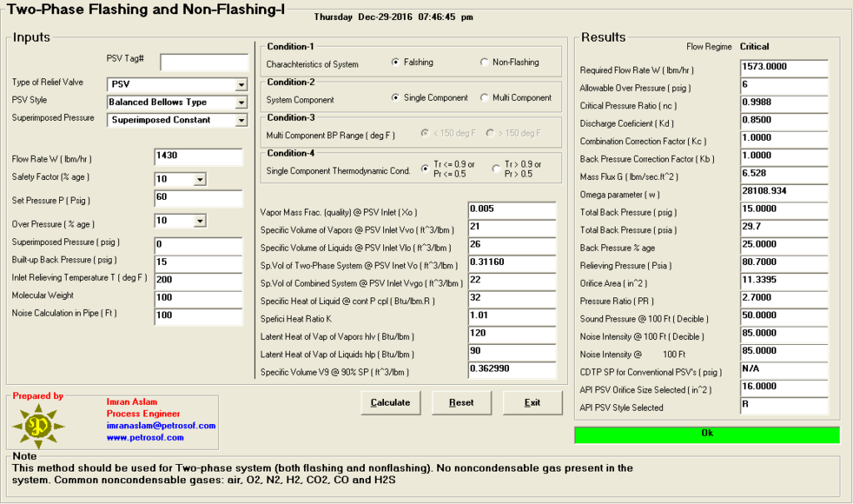Click the PSV Tag# input field
853x504 pixels.
[x=202, y=62]
